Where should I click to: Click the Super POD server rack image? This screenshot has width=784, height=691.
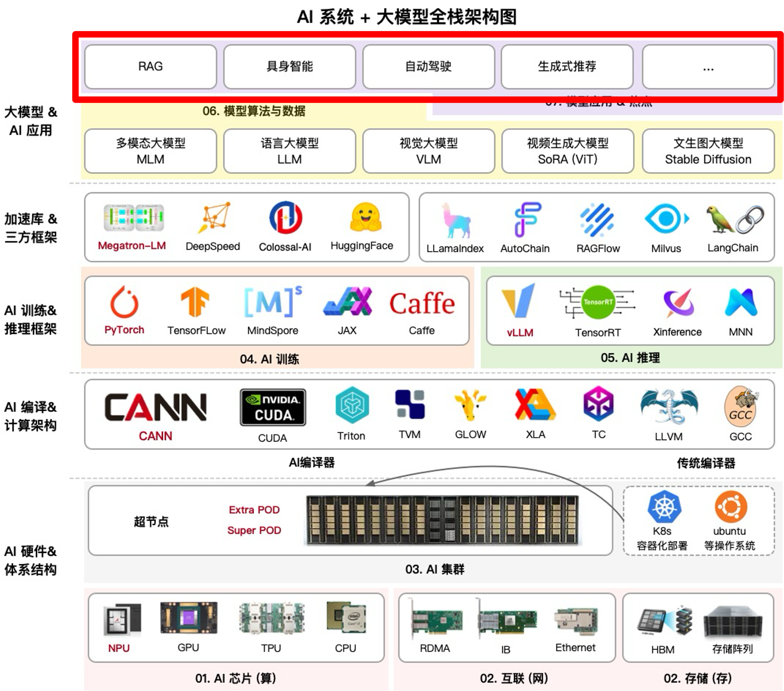pos(442,520)
